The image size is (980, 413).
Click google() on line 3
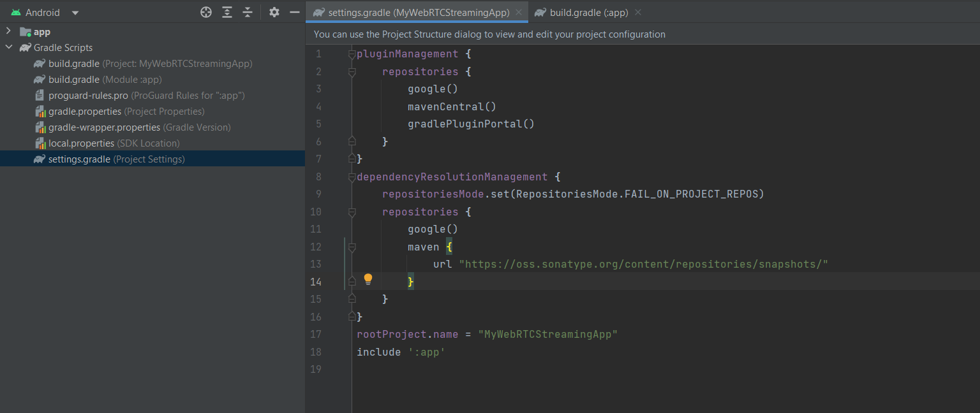(433, 89)
